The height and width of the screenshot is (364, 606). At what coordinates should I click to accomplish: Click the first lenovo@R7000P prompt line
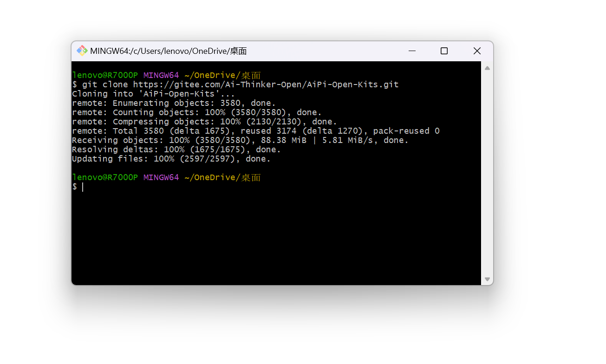166,75
